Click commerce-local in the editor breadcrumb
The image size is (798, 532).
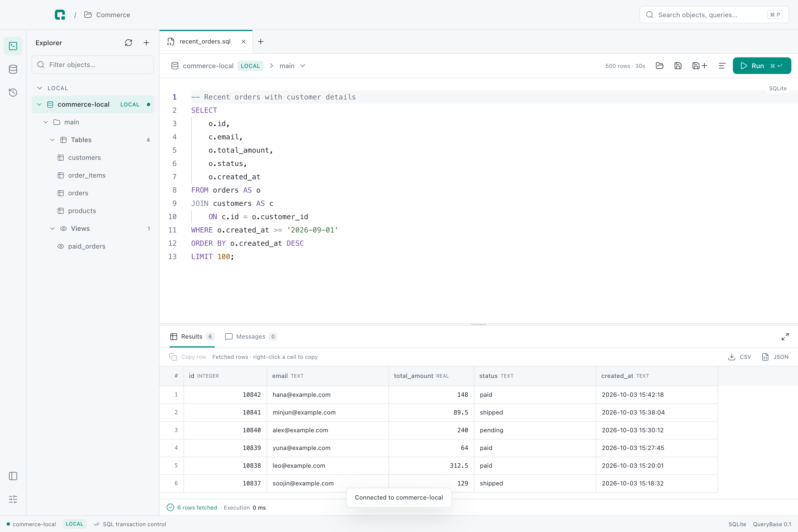coord(208,66)
